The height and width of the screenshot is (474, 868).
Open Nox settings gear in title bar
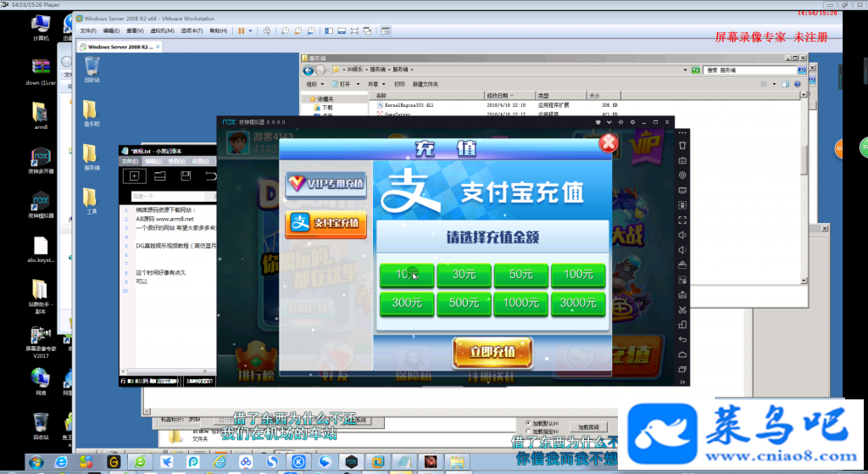[632, 122]
